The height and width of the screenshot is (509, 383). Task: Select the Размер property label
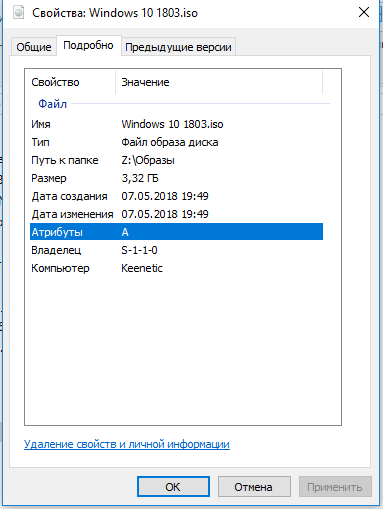click(x=49, y=178)
